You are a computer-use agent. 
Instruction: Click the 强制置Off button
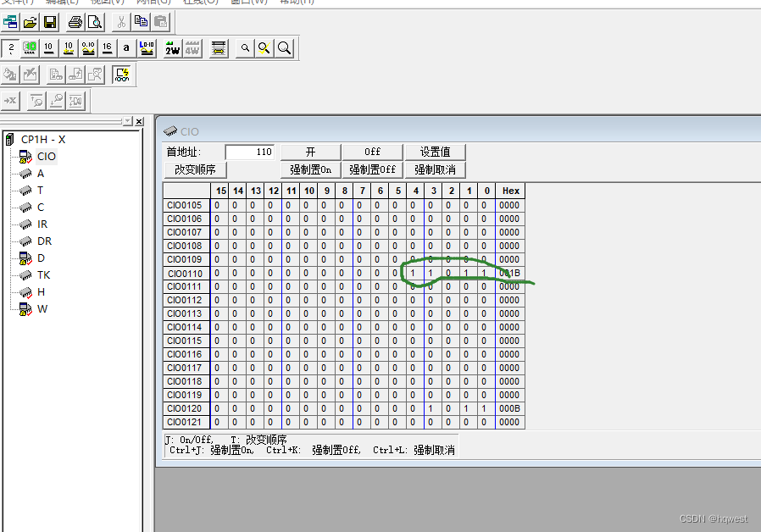click(x=372, y=169)
